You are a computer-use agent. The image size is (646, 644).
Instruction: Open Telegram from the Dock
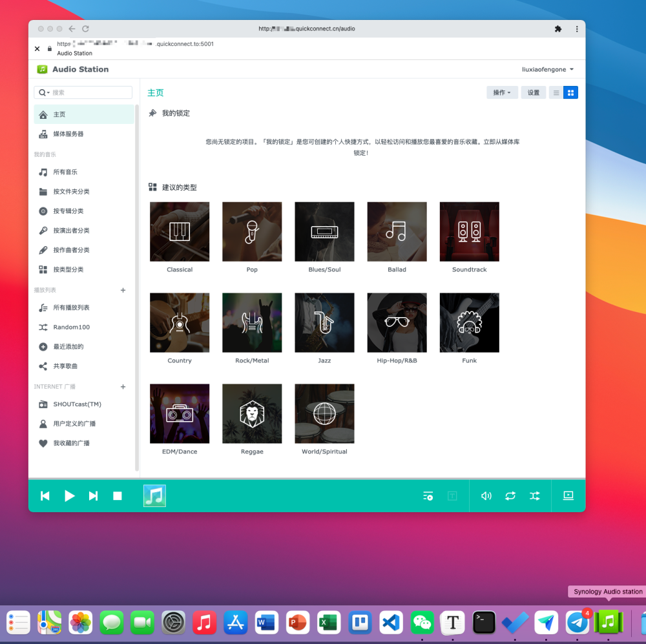pos(577,622)
